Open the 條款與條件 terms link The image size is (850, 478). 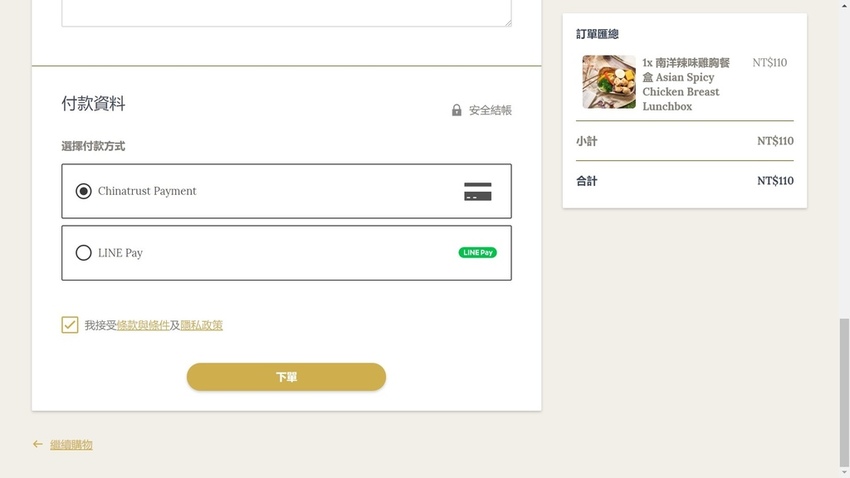143,325
